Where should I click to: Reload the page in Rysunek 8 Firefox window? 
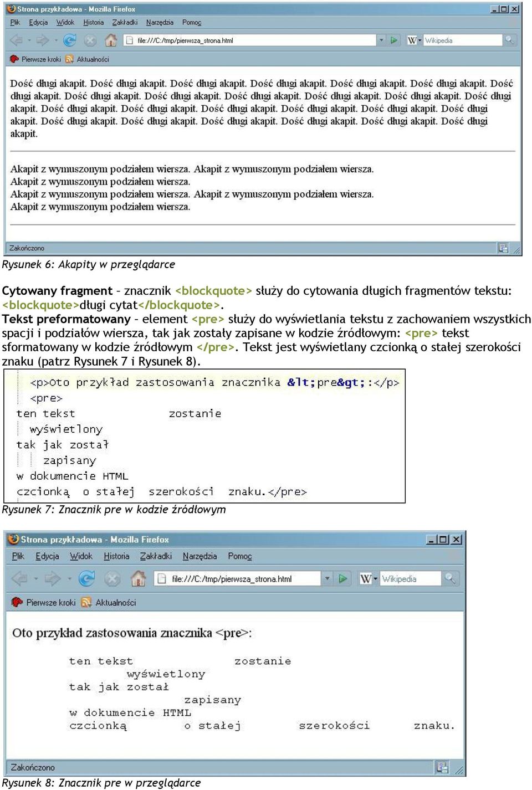86,579
